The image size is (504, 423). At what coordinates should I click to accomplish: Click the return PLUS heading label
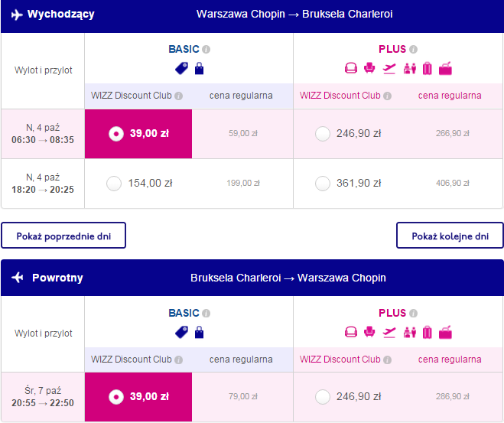click(392, 313)
